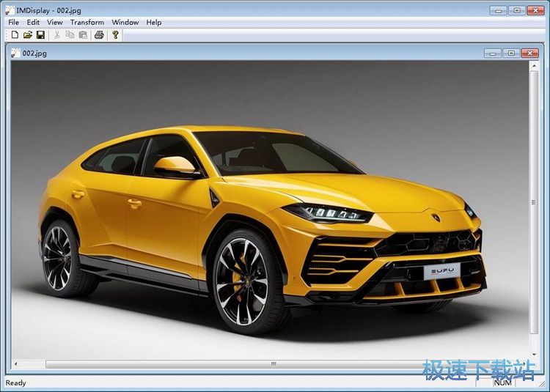
Task: Open the File menu
Action: [x=13, y=22]
